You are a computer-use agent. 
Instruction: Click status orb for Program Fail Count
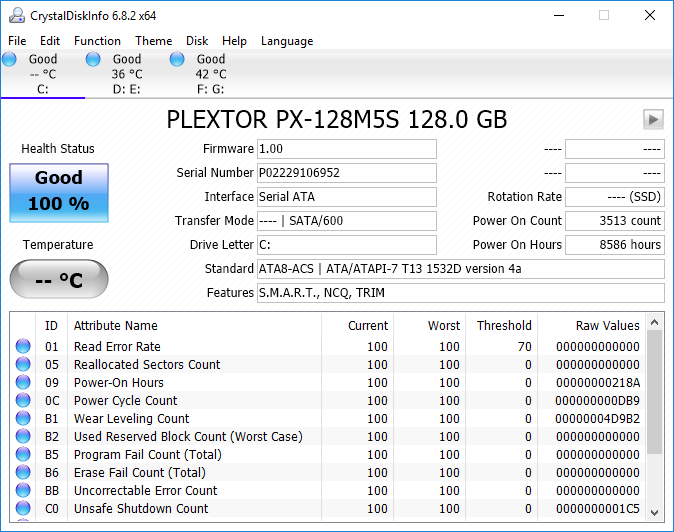pyautogui.click(x=23, y=454)
